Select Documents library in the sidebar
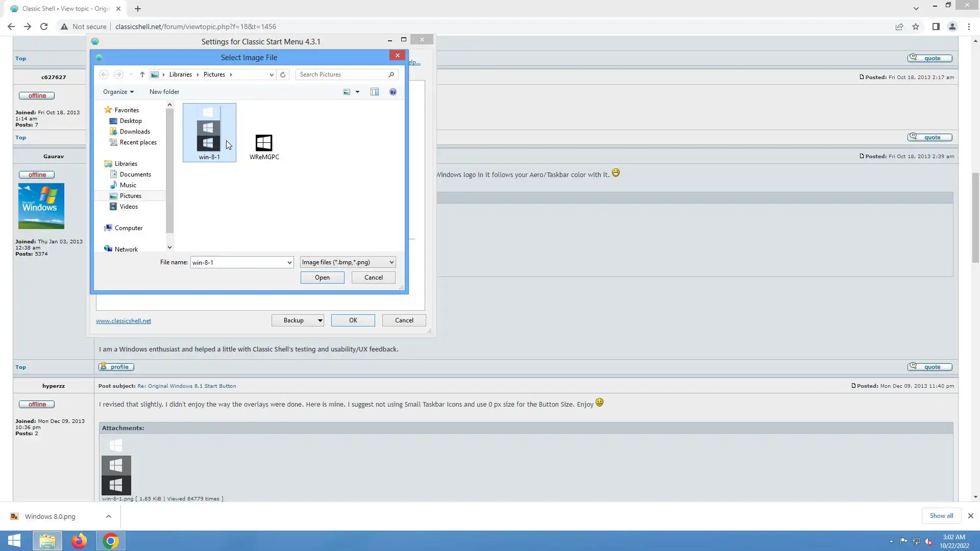Image resolution: width=980 pixels, height=551 pixels. pyautogui.click(x=135, y=174)
